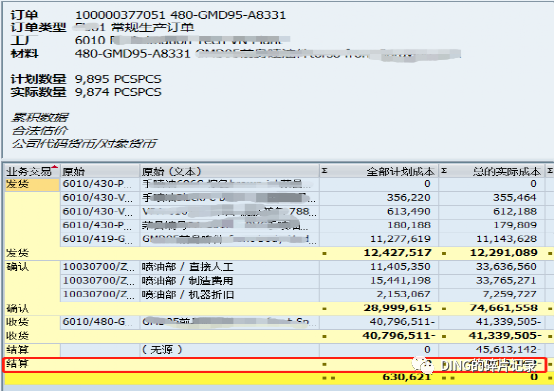Select actual cost cell 11,143,628
The width and height of the screenshot is (554, 391).
coord(506,239)
